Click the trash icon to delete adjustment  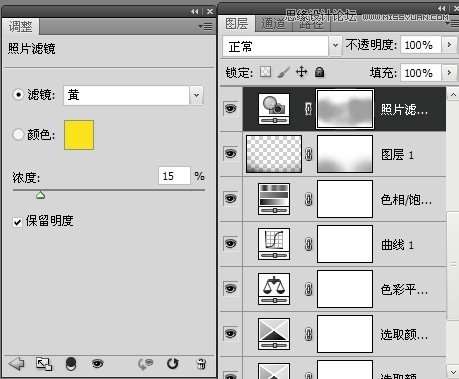(x=201, y=364)
